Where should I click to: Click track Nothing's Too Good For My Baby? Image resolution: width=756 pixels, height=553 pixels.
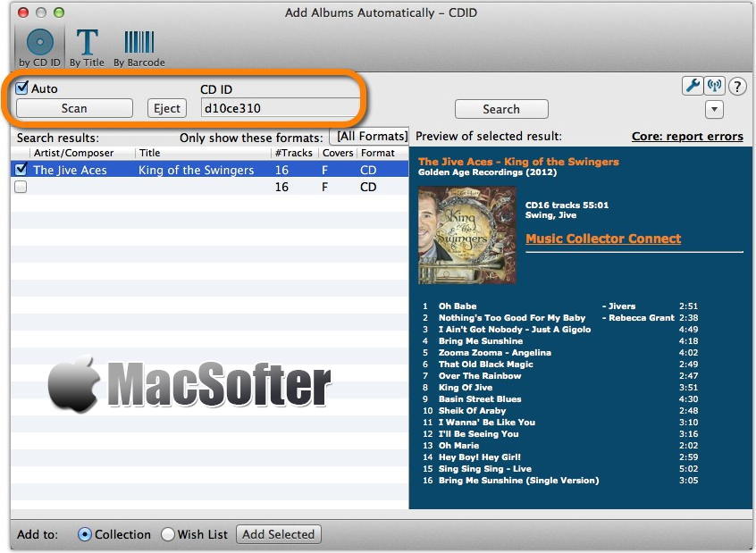pyautogui.click(x=511, y=318)
